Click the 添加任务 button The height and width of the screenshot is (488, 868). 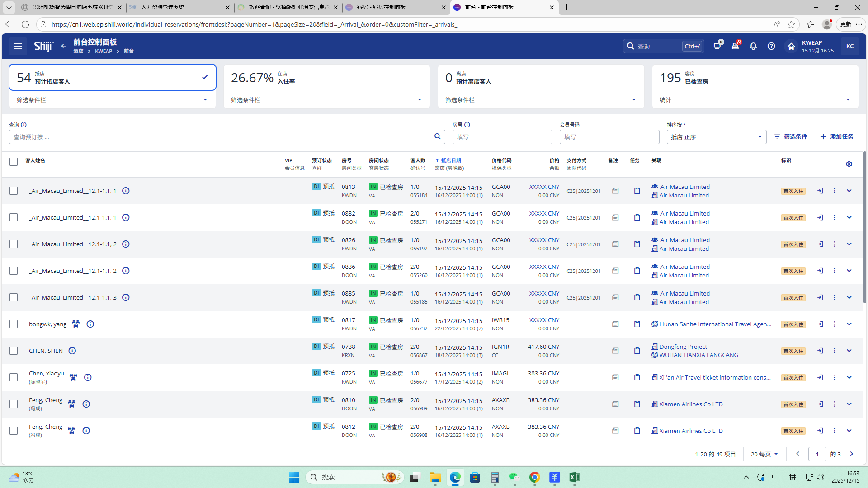(x=837, y=136)
